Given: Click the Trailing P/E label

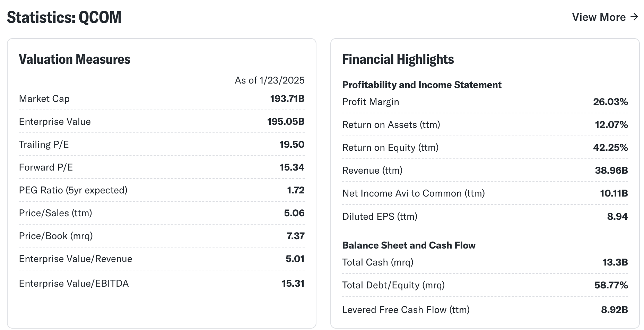Looking at the screenshot, I should click(x=44, y=145).
